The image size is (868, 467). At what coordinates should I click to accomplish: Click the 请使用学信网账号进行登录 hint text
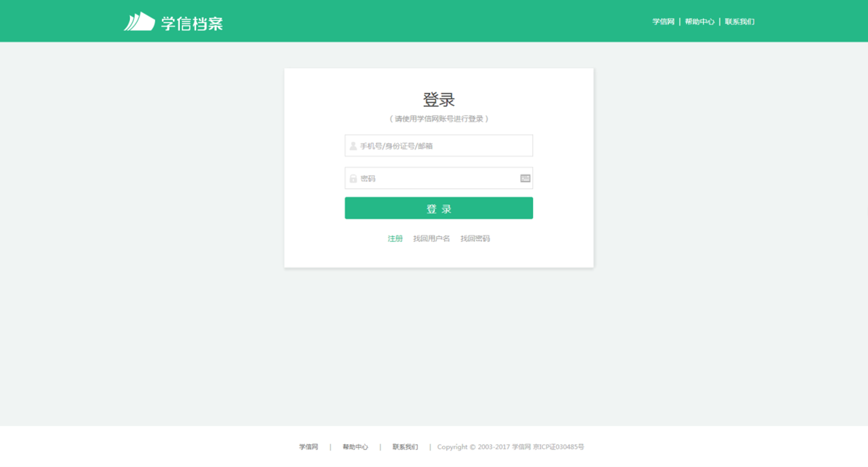tap(438, 119)
